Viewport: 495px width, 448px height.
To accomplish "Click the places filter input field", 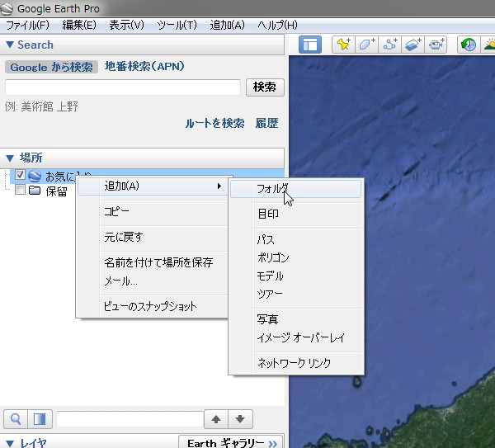I will point(130,419).
